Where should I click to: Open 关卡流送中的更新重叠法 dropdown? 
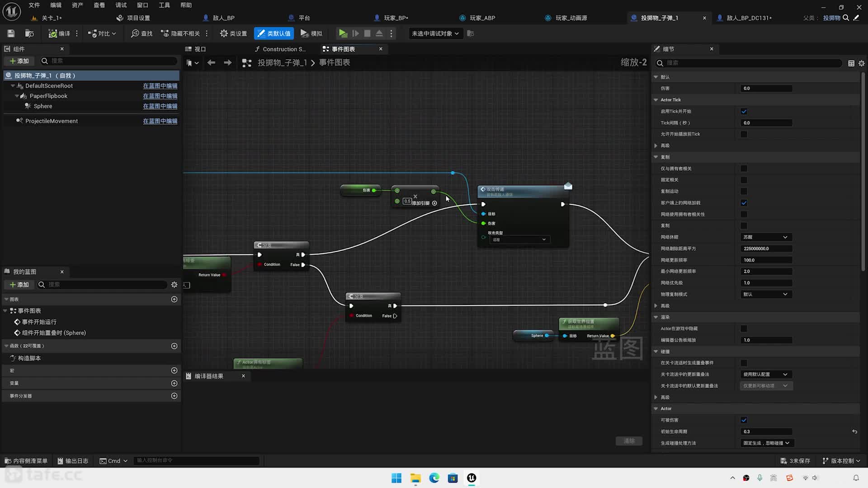pos(766,374)
